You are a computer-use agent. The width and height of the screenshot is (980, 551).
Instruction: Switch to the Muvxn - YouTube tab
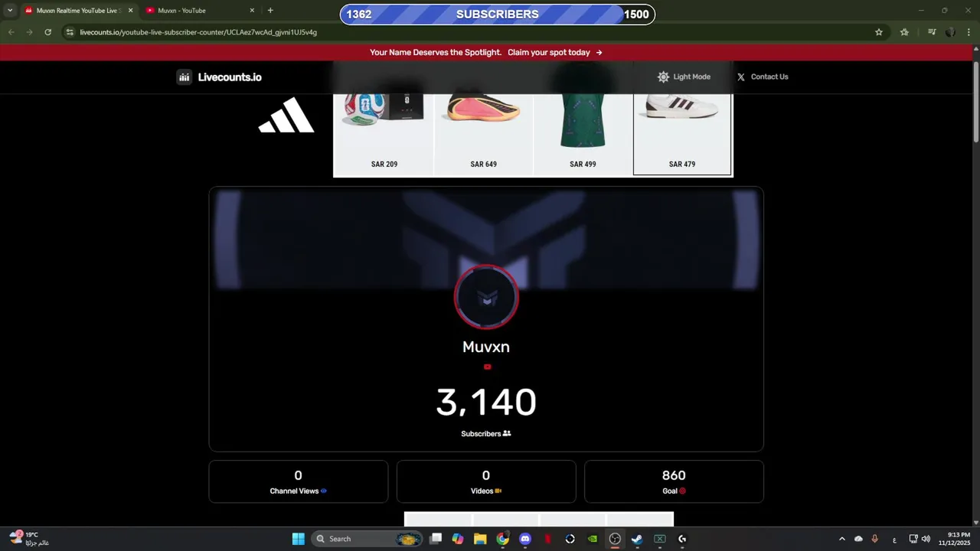coord(198,11)
